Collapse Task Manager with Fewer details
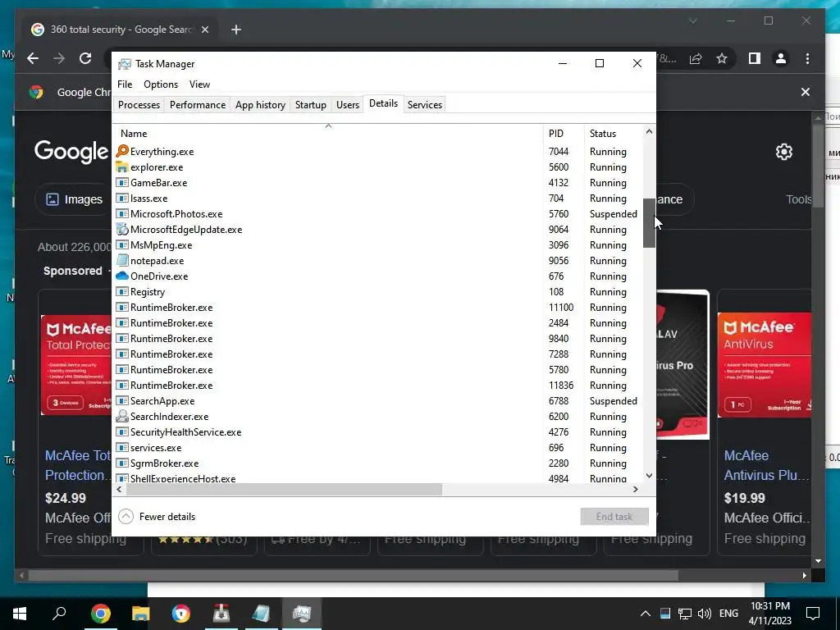The image size is (840, 630). (x=157, y=517)
